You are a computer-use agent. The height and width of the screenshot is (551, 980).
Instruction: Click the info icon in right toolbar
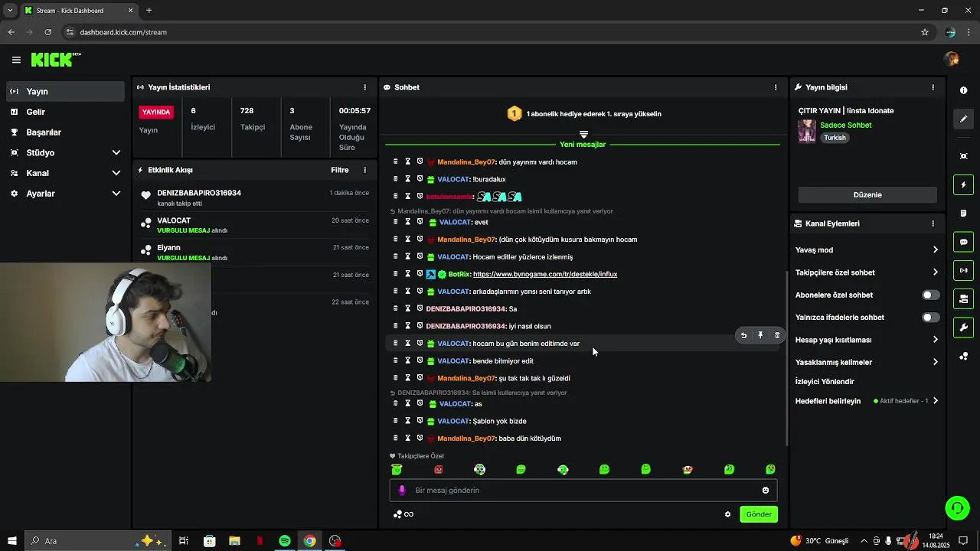[963, 90]
